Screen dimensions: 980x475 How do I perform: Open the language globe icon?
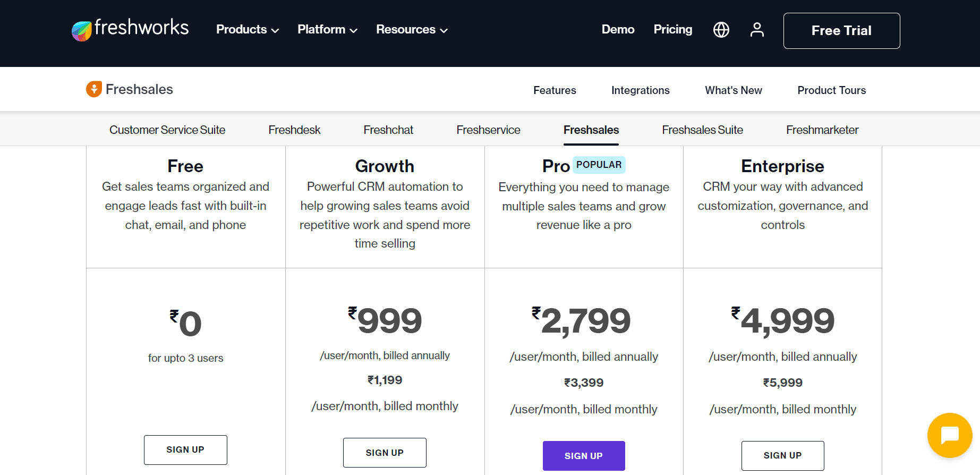(721, 30)
